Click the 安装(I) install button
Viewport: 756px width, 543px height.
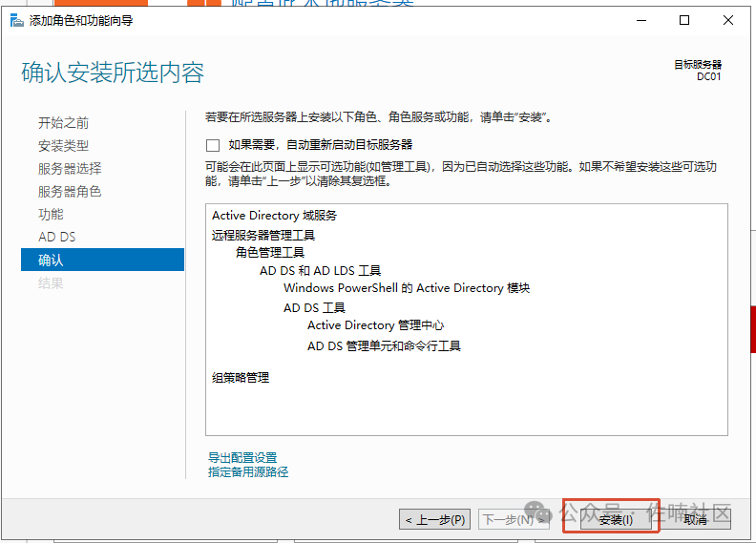pyautogui.click(x=616, y=520)
